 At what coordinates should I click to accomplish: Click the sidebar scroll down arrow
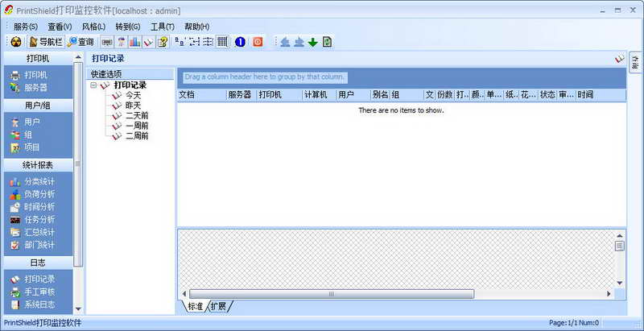pyautogui.click(x=78, y=309)
